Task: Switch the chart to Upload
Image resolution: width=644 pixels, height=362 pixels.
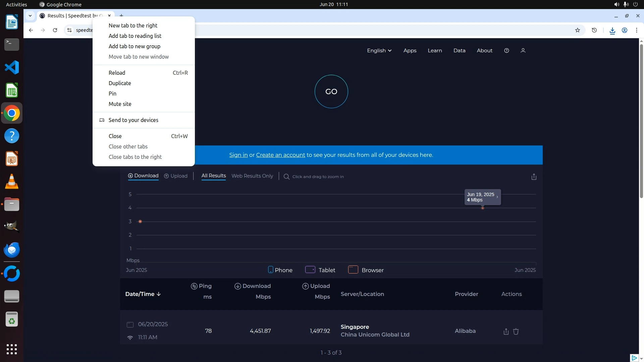Action: tap(176, 176)
